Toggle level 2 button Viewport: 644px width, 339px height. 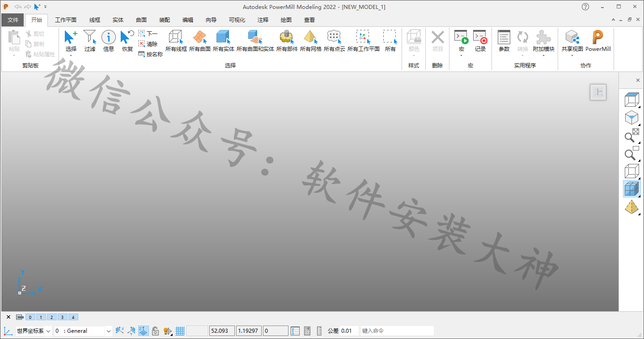pos(51,317)
